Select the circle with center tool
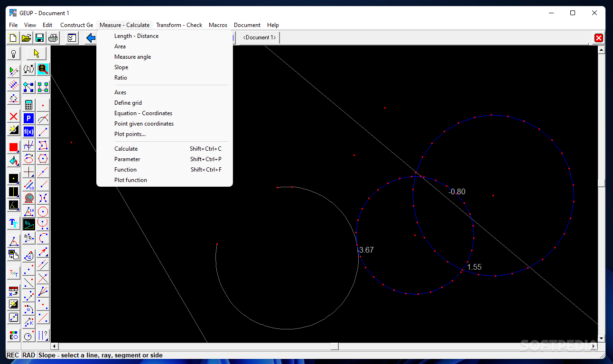 coord(43,211)
